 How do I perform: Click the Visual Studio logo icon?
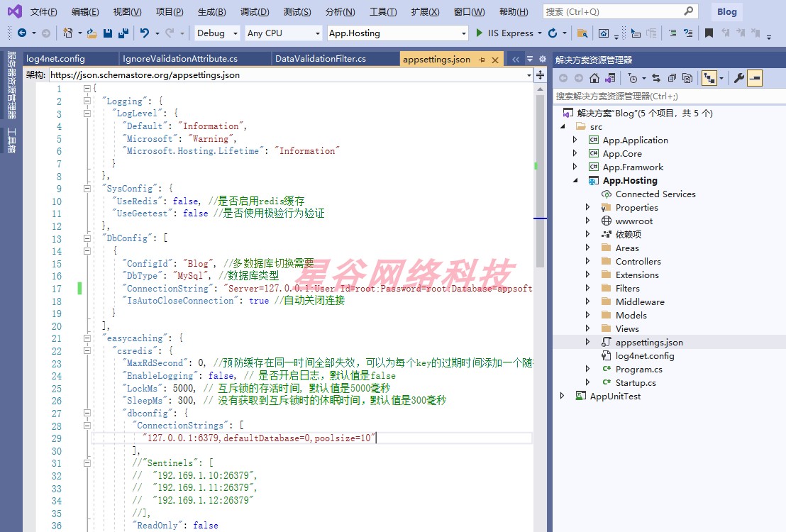click(15, 11)
